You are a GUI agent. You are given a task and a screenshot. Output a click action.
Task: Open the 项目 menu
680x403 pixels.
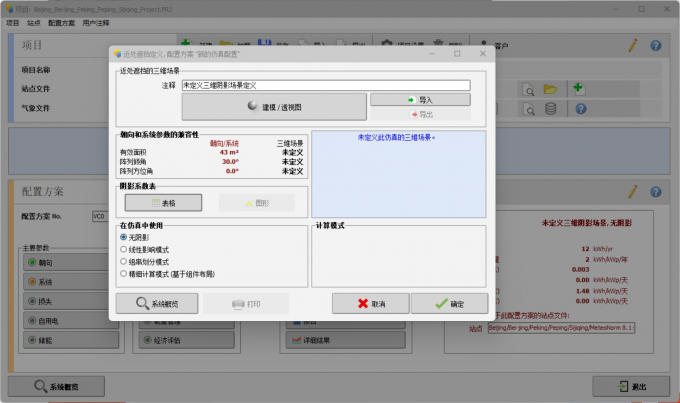(x=13, y=23)
